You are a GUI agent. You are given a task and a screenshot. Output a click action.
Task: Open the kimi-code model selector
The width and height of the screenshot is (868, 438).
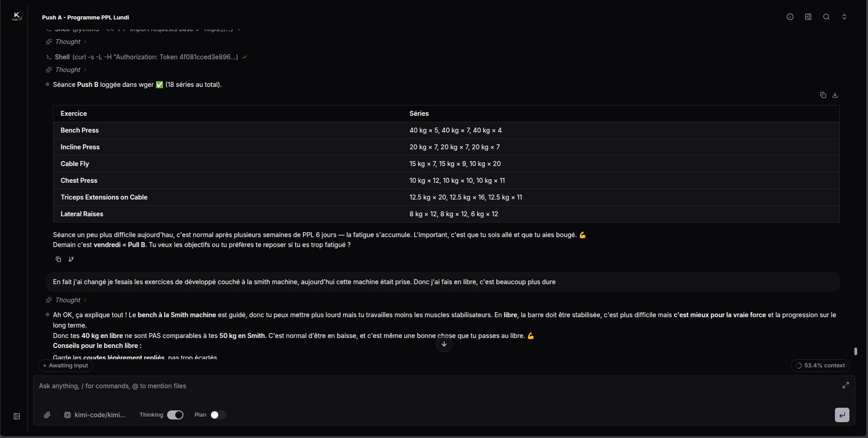coord(95,415)
